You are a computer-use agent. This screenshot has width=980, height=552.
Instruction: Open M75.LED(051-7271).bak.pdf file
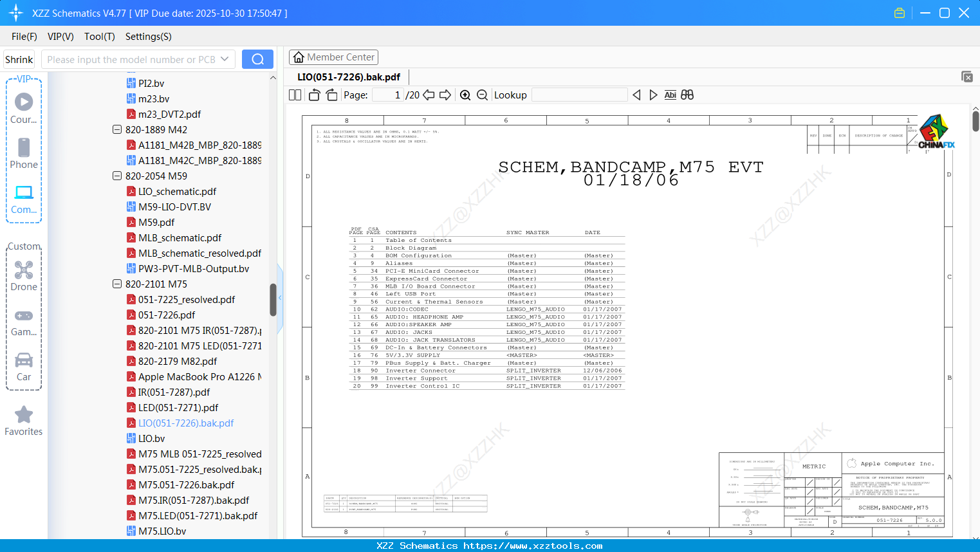(x=192, y=515)
